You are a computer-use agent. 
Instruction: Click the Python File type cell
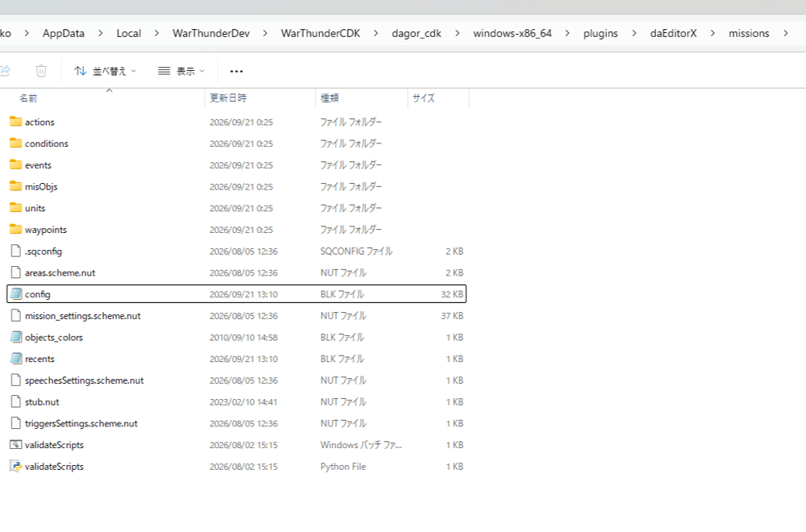tap(343, 467)
